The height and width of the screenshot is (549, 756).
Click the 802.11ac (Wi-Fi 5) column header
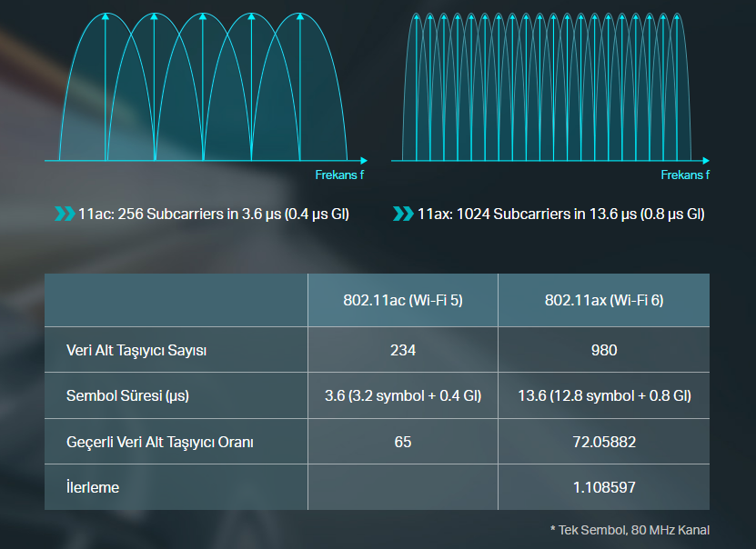pos(403,300)
